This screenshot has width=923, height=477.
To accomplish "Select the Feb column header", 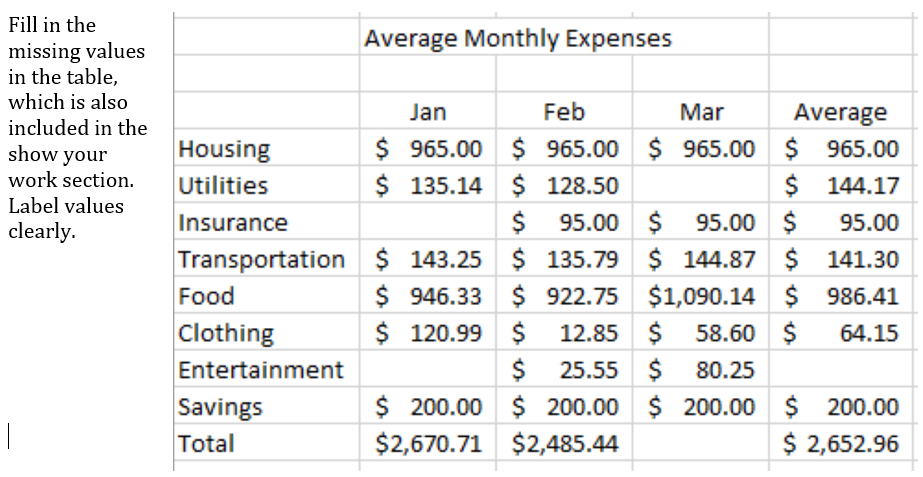I will 564,112.
